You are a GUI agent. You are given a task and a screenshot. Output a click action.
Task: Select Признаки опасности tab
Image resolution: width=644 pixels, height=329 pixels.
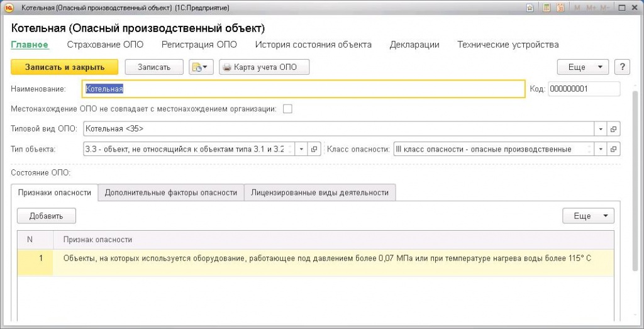pyautogui.click(x=54, y=192)
